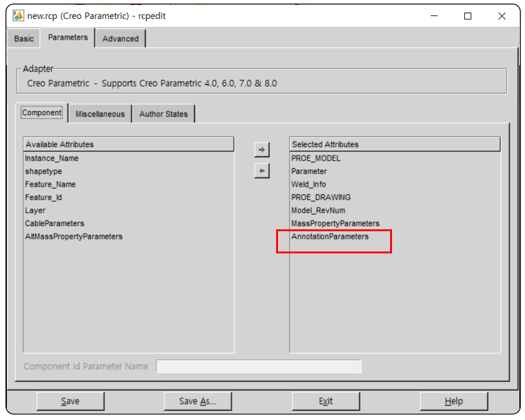Click the move-right arrow button
The width and height of the screenshot is (525, 420).
coord(262,150)
